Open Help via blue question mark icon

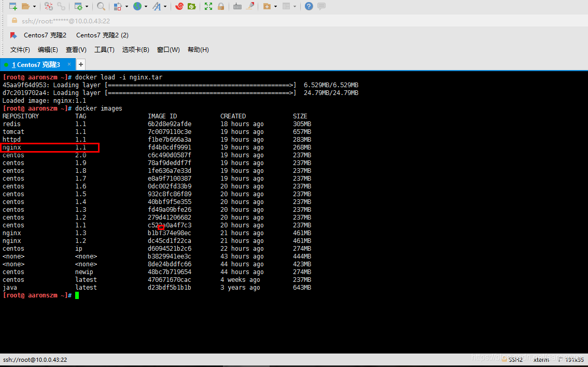click(x=309, y=6)
